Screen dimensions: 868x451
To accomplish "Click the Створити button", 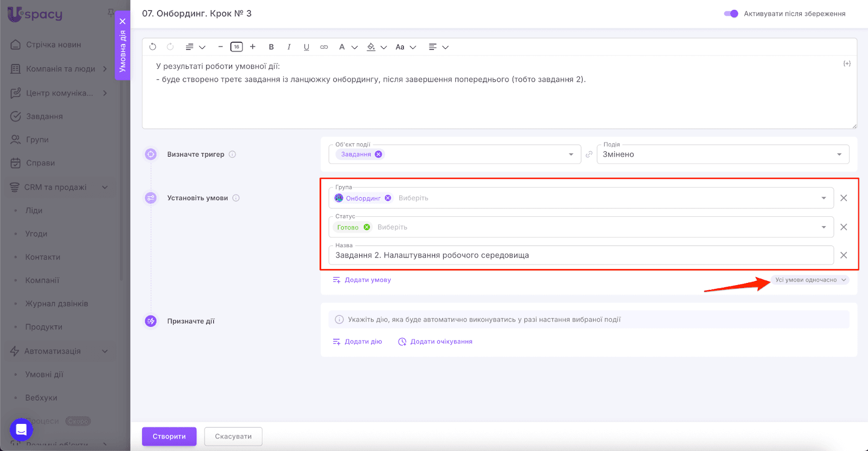I will point(169,436).
